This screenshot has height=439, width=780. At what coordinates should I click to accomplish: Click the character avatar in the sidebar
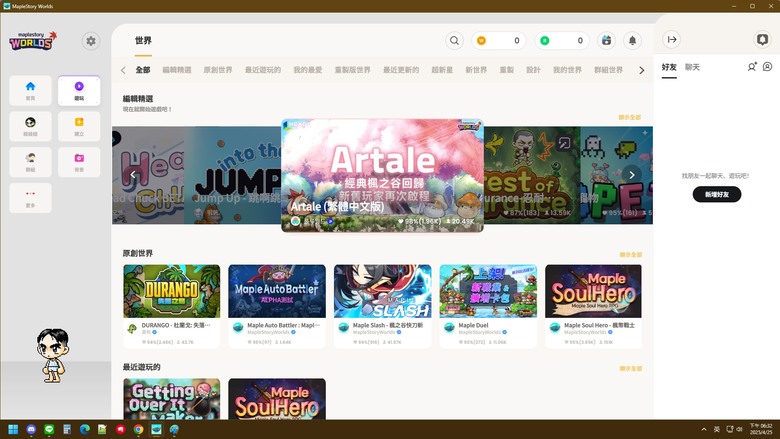[x=52, y=355]
